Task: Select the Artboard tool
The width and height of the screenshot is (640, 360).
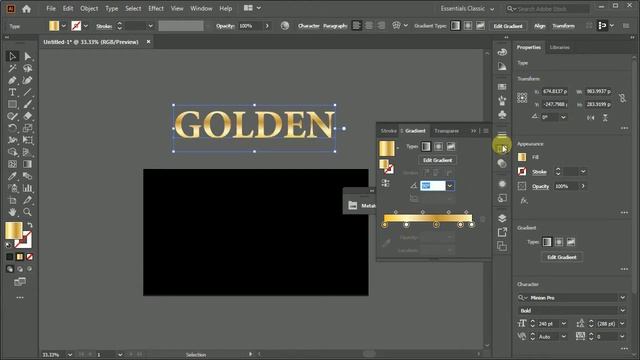Action: click(x=12, y=200)
